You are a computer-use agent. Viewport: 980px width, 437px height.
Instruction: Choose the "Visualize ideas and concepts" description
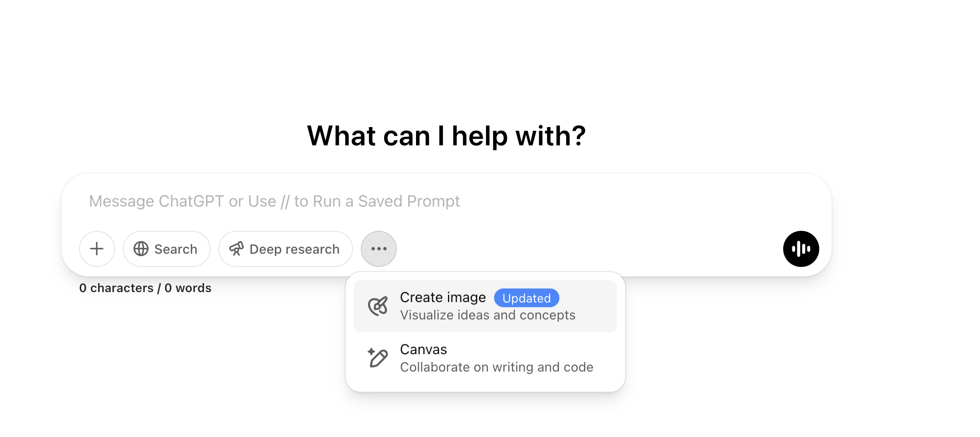(x=487, y=315)
